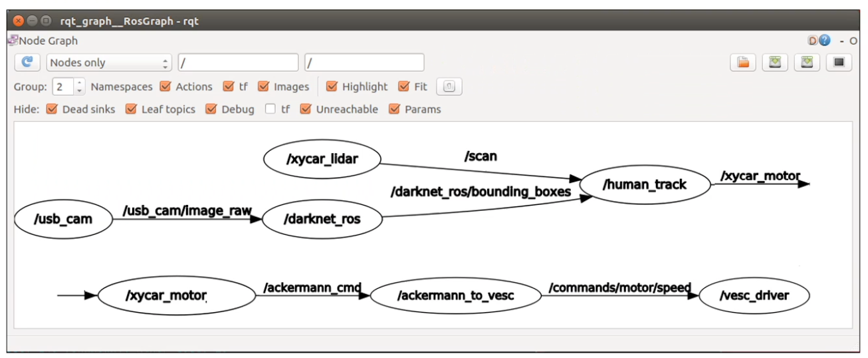This screenshot has width=868, height=358.
Task: Click the Node Graph panel title
Action: 48,41
